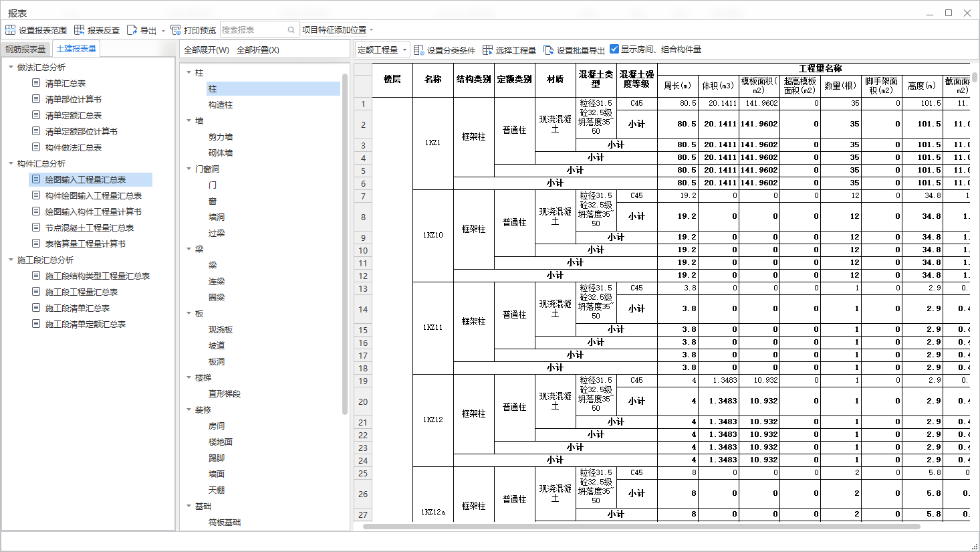
Task: Switch to the 钢筋报表量 tab
Action: (26, 49)
